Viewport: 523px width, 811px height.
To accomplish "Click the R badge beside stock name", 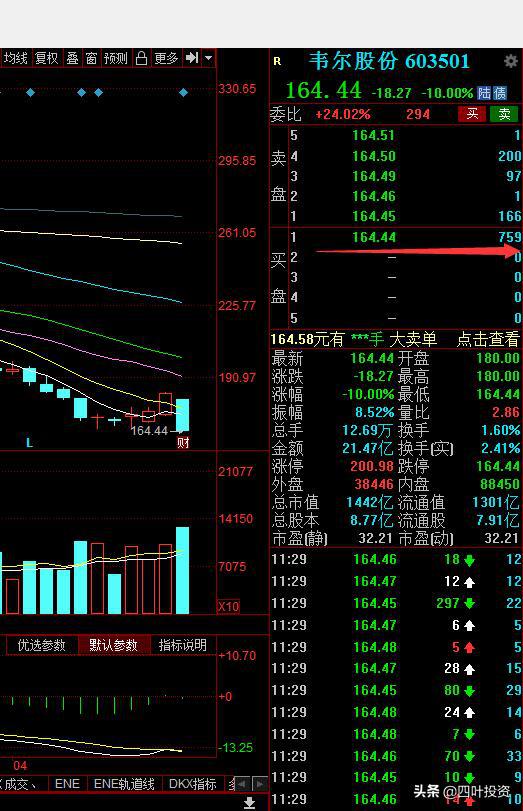I will [x=277, y=62].
